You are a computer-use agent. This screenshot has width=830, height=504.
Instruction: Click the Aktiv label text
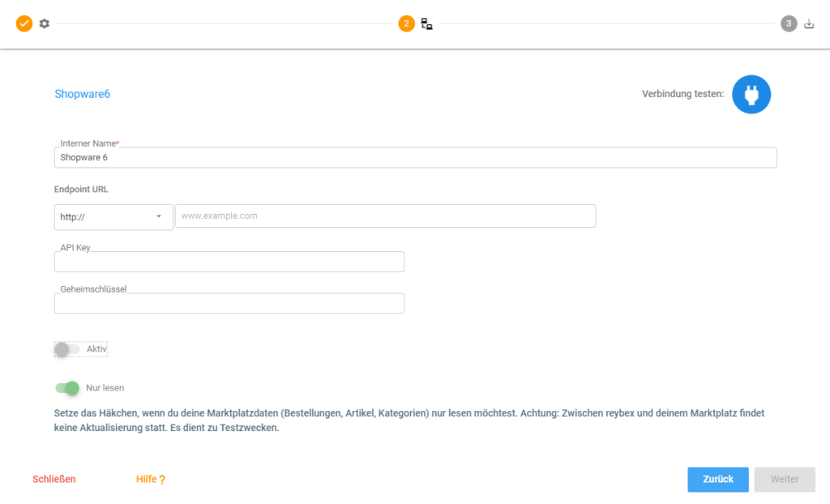click(97, 349)
